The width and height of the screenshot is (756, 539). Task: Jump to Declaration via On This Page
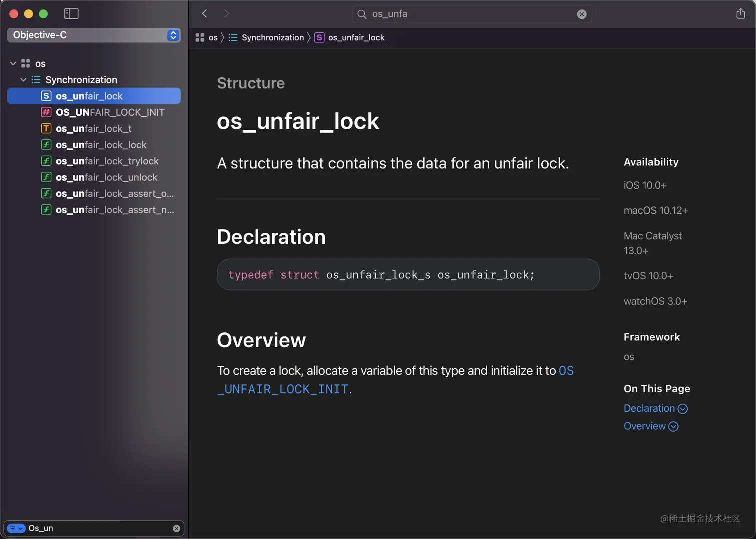649,408
